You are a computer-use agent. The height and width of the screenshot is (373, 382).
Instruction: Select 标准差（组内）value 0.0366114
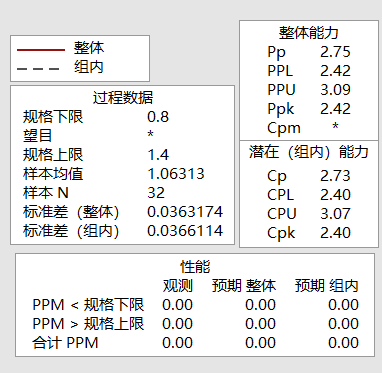[x=185, y=231]
